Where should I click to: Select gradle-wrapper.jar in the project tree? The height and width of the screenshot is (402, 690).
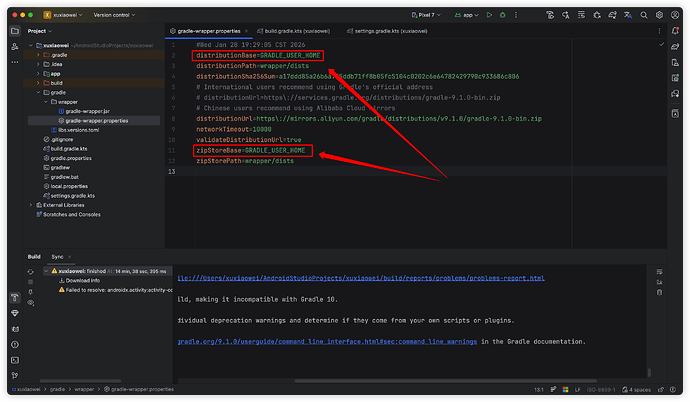point(87,111)
